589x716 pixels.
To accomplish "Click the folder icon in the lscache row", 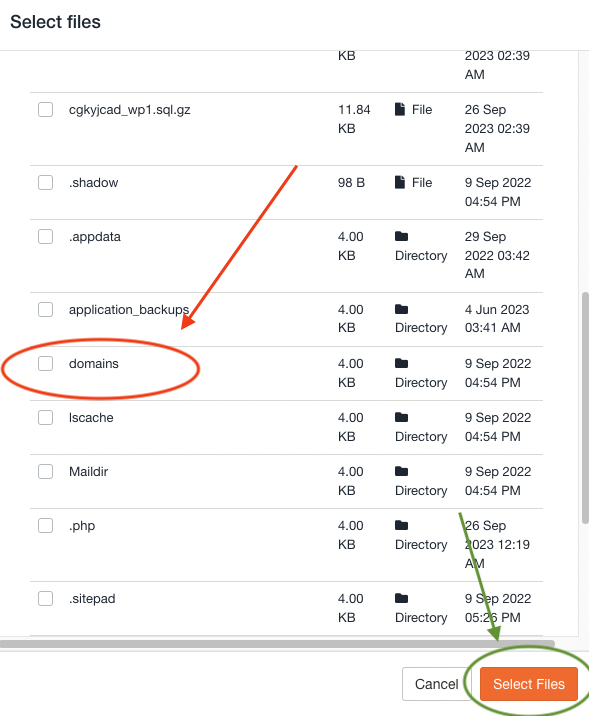I will (401, 417).
